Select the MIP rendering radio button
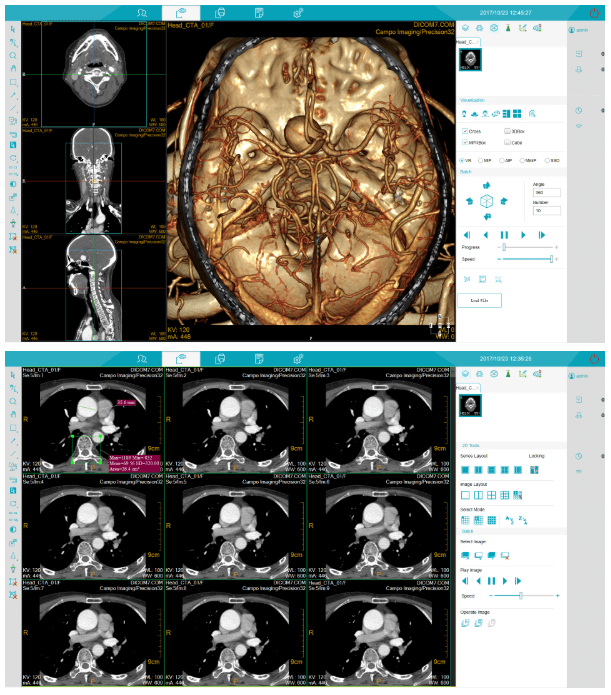The height and width of the screenshot is (695, 611). click(482, 159)
